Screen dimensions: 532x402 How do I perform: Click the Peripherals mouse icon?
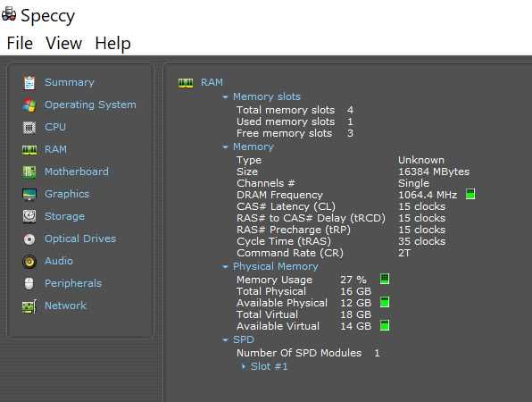[x=29, y=283]
